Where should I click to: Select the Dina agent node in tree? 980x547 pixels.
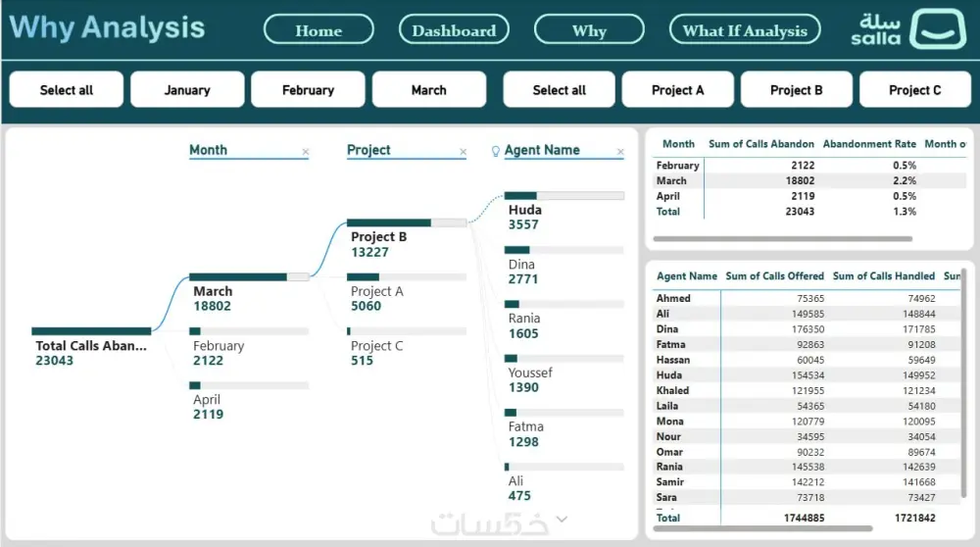click(x=563, y=266)
